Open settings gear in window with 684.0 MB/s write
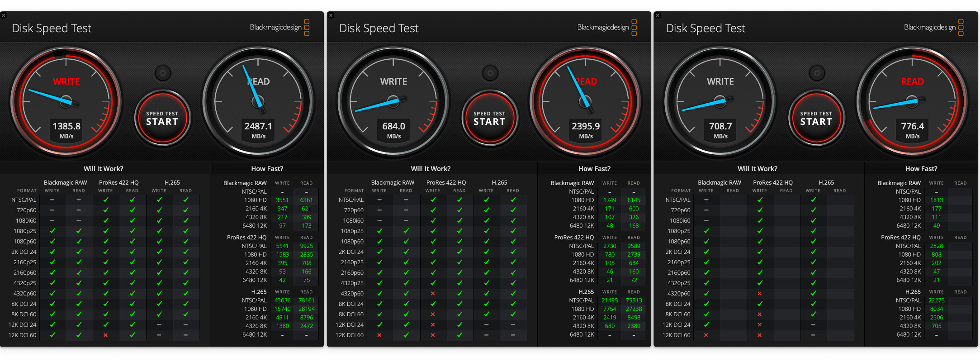This screenshot has height=362, width=980. 490,73
